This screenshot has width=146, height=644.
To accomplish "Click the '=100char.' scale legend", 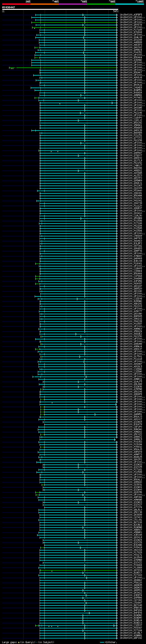I will click(x=109, y=642).
